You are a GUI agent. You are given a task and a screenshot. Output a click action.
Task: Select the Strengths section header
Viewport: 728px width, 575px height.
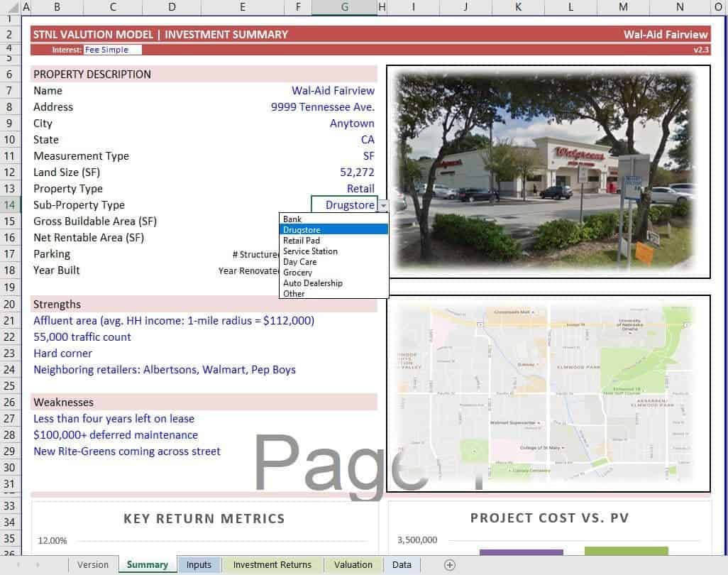204,305
